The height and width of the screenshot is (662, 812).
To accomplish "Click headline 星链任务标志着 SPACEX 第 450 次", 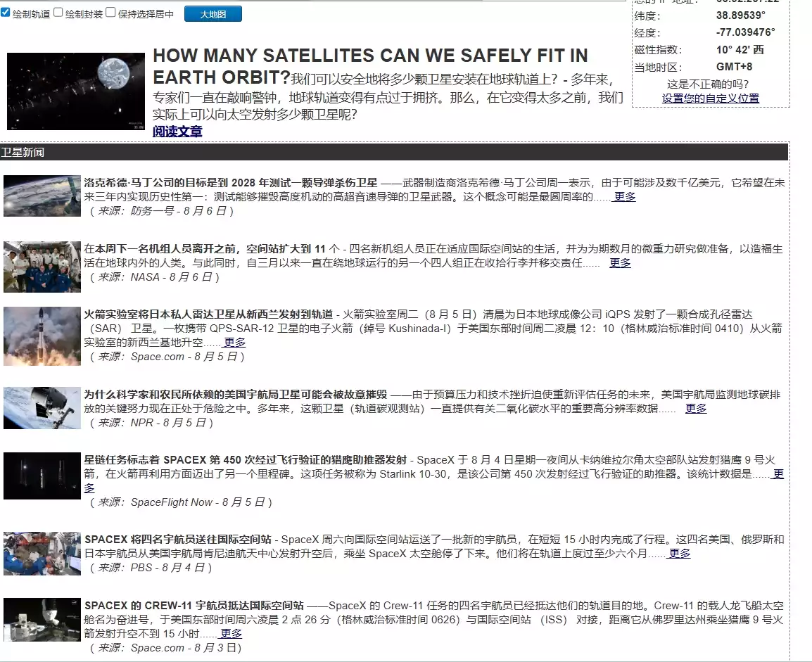I will tap(246, 459).
